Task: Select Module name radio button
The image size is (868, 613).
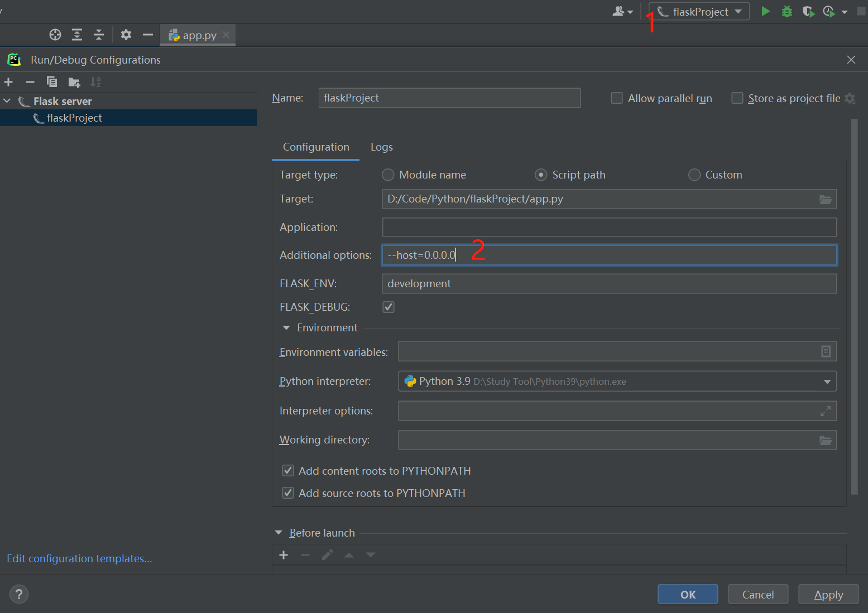Action: (388, 175)
